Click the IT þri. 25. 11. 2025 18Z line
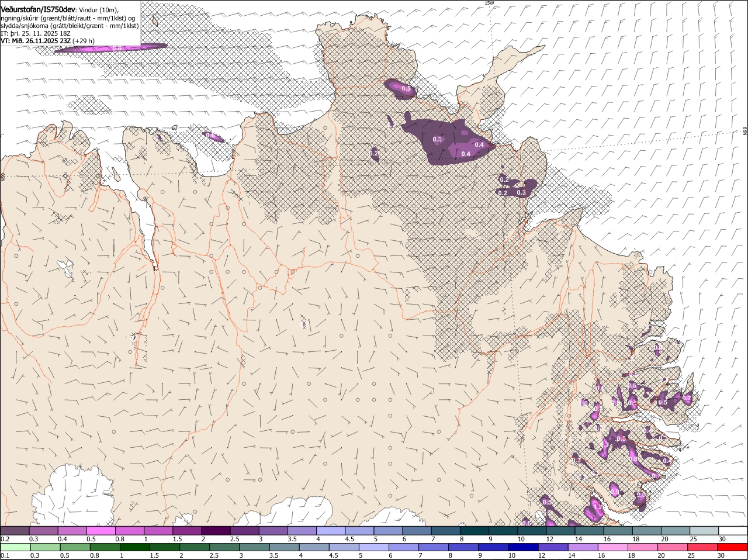The width and height of the screenshot is (748, 560). tap(36, 33)
